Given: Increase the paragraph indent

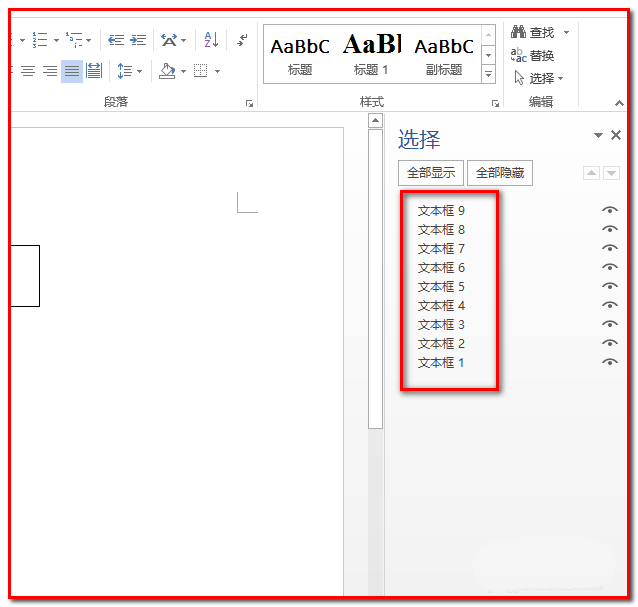Looking at the screenshot, I should click(x=137, y=40).
